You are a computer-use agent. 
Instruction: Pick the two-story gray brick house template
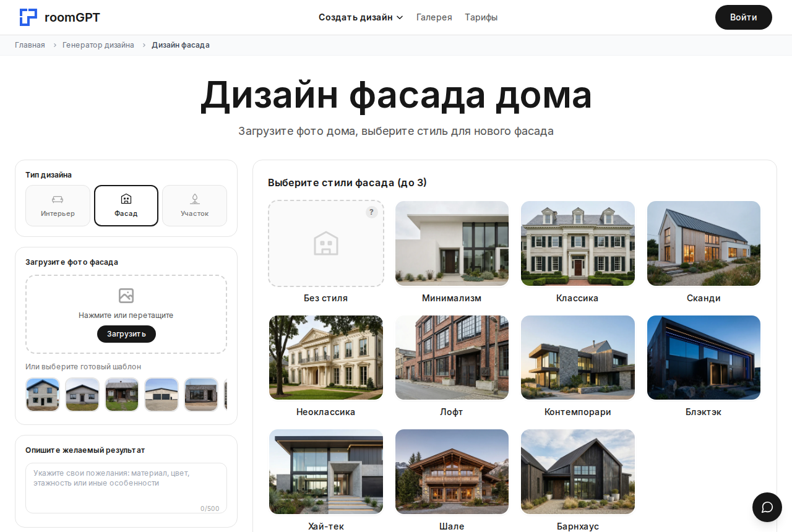pyautogui.click(x=43, y=395)
